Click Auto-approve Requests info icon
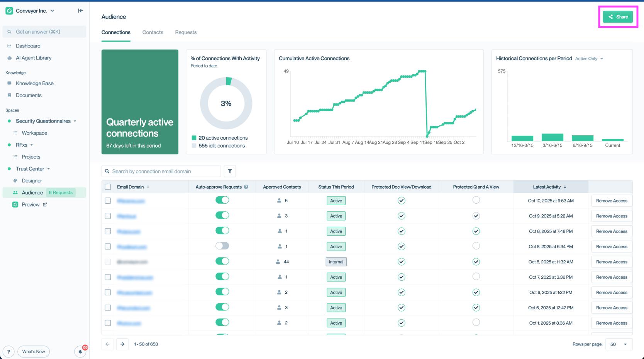This screenshot has height=359, width=644. tap(246, 187)
